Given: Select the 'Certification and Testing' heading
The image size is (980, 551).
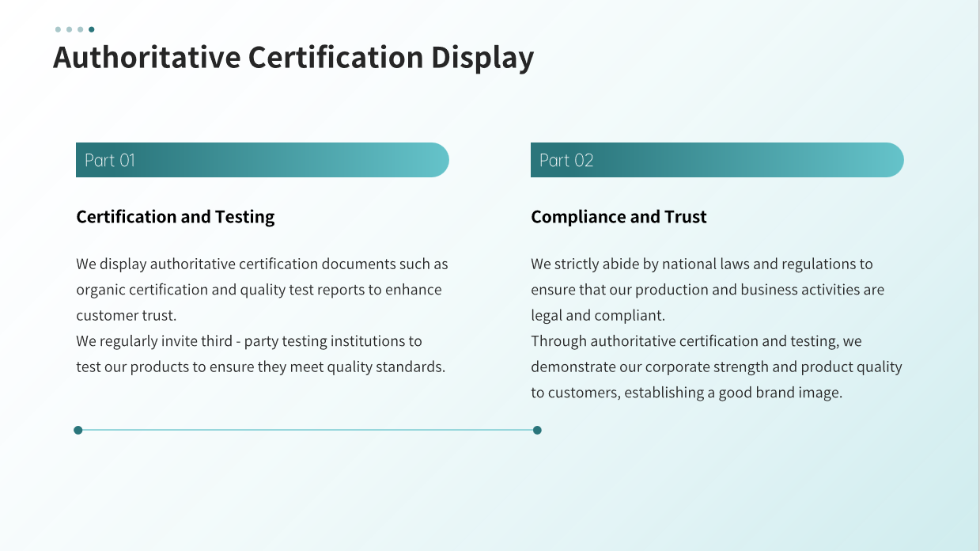Looking at the screenshot, I should (175, 217).
